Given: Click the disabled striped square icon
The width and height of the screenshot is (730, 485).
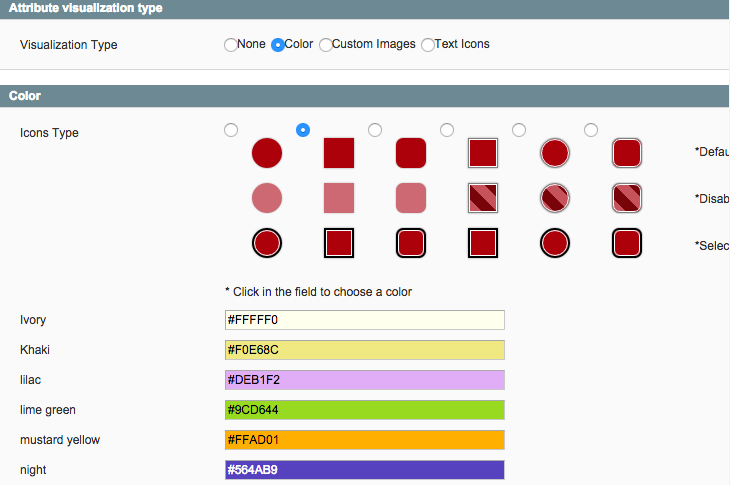Looking at the screenshot, I should coord(483,198).
